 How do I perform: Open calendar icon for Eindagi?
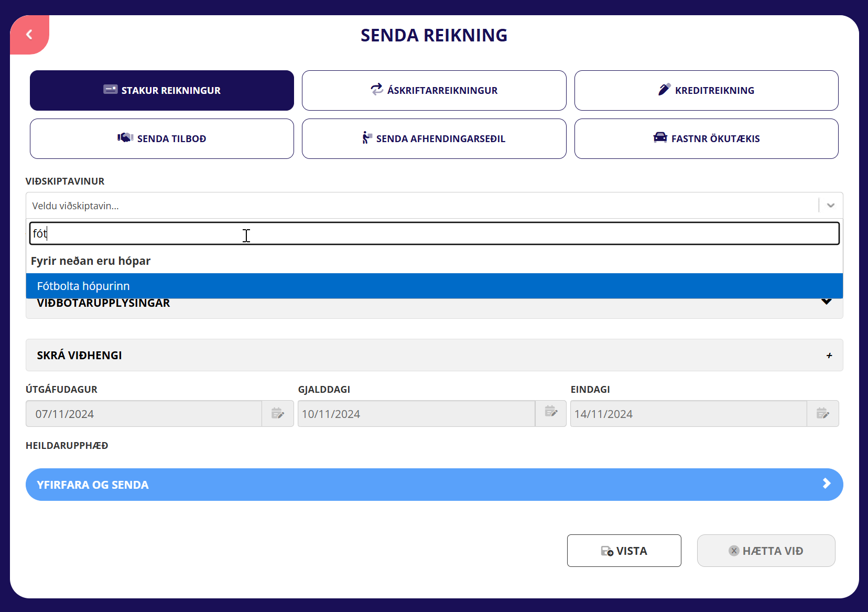coord(822,414)
